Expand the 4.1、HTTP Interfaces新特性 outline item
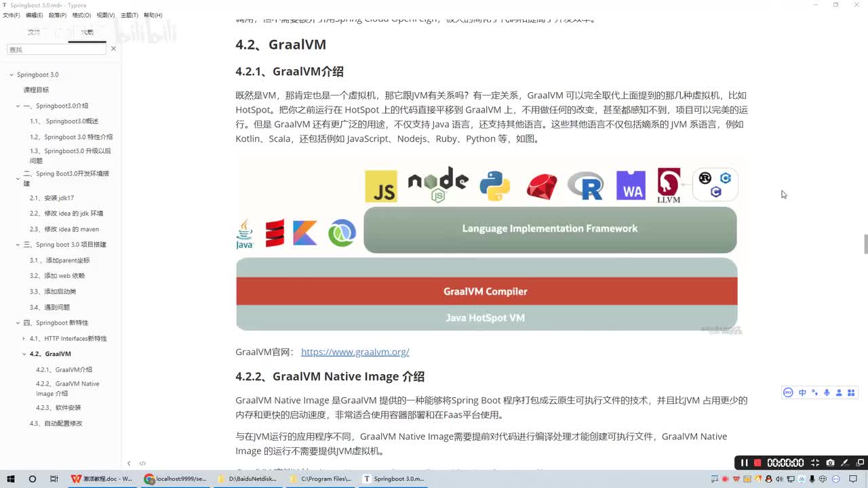 [x=24, y=338]
